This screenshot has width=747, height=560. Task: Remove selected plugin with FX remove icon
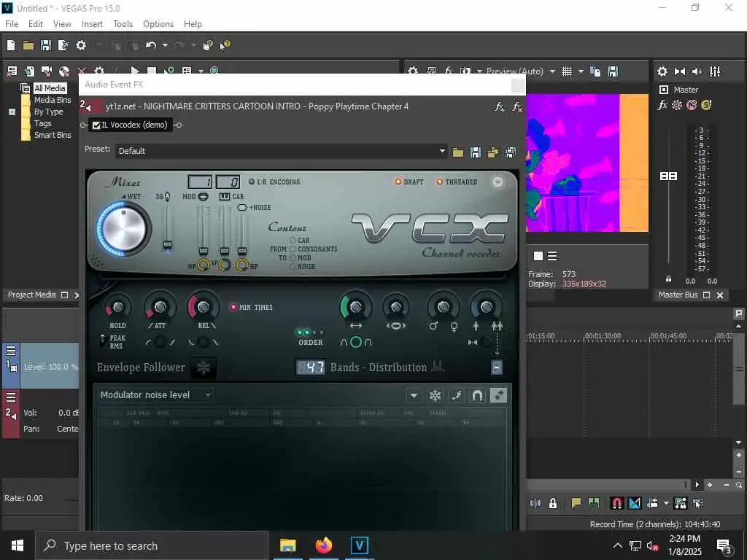coord(517,106)
